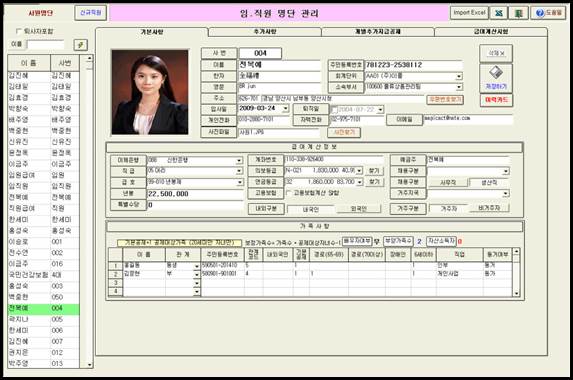Click the 삭제 X delete button
The width and height of the screenshot is (573, 380).
pos(496,53)
